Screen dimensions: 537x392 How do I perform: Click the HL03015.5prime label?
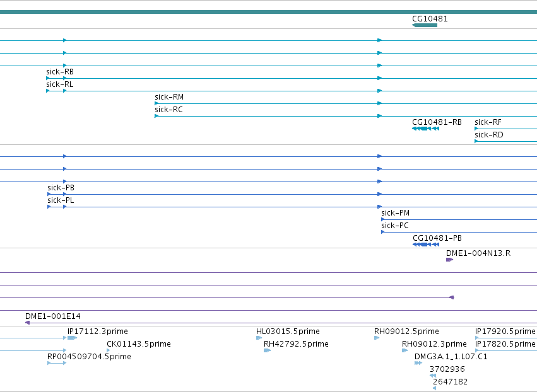point(288,331)
